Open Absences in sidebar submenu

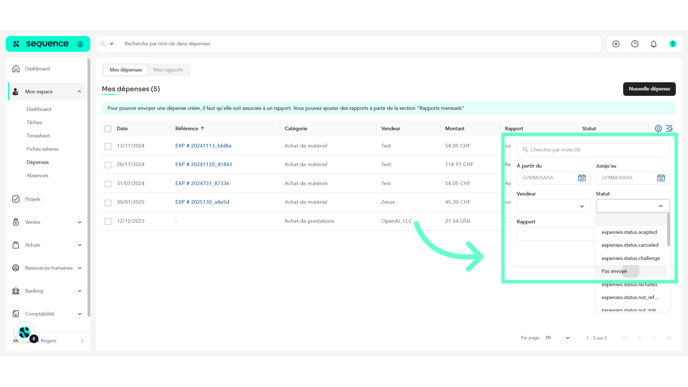pos(37,176)
